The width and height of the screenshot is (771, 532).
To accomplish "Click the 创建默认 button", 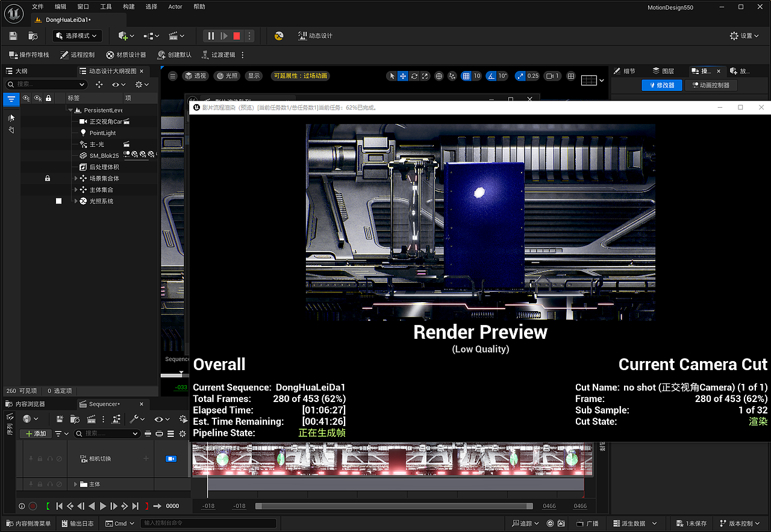I will (174, 55).
